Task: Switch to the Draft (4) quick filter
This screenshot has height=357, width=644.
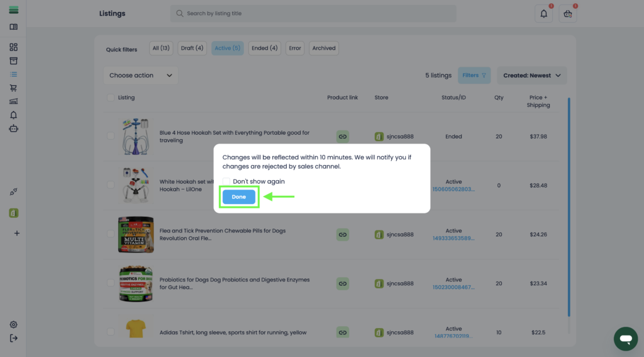Action: point(192,48)
